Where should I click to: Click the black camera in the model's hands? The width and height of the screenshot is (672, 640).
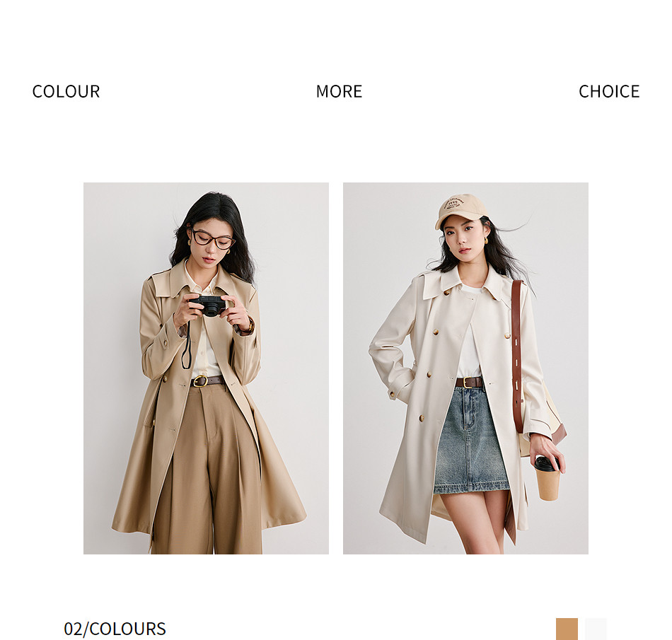point(208,306)
